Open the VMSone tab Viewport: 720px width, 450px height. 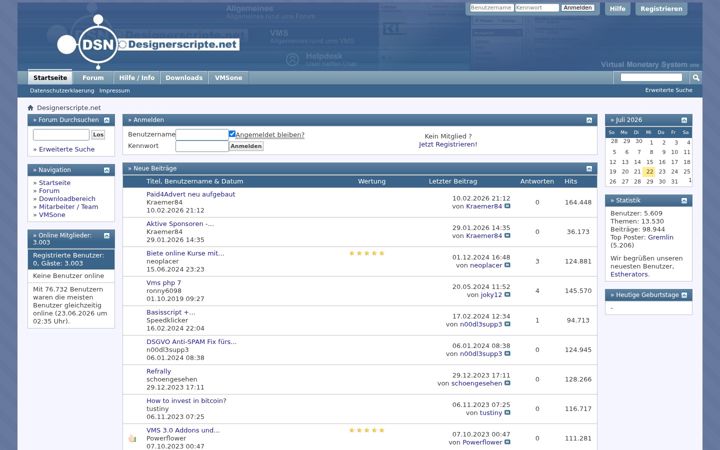pos(228,78)
